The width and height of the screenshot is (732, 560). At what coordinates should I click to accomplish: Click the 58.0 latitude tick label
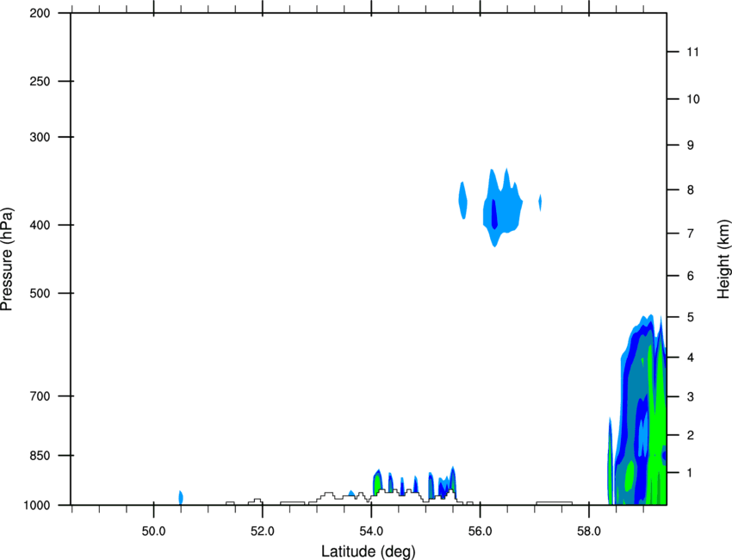point(589,532)
